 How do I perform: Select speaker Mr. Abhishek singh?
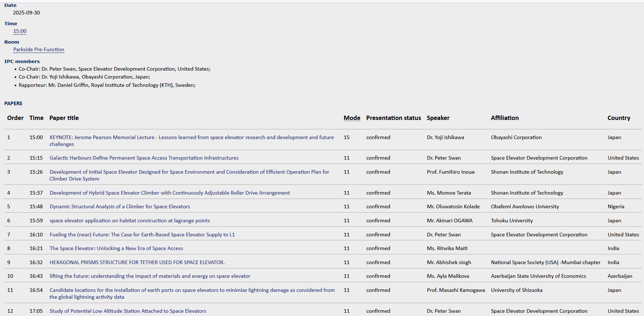coord(449,262)
